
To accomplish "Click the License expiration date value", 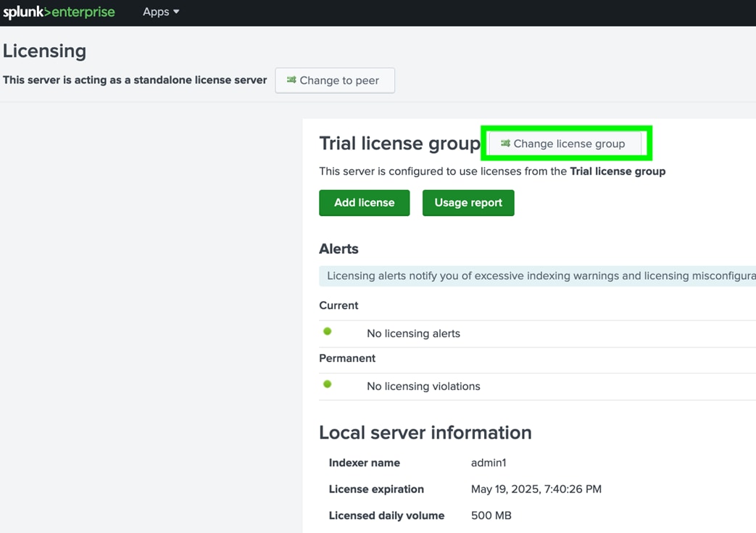I will [x=536, y=489].
